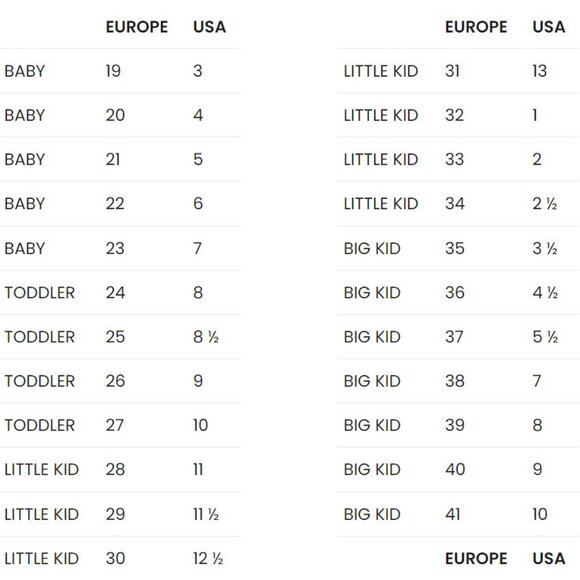Click Europe size 40 in the BIG KID row
580x580 pixels.
[x=455, y=469]
